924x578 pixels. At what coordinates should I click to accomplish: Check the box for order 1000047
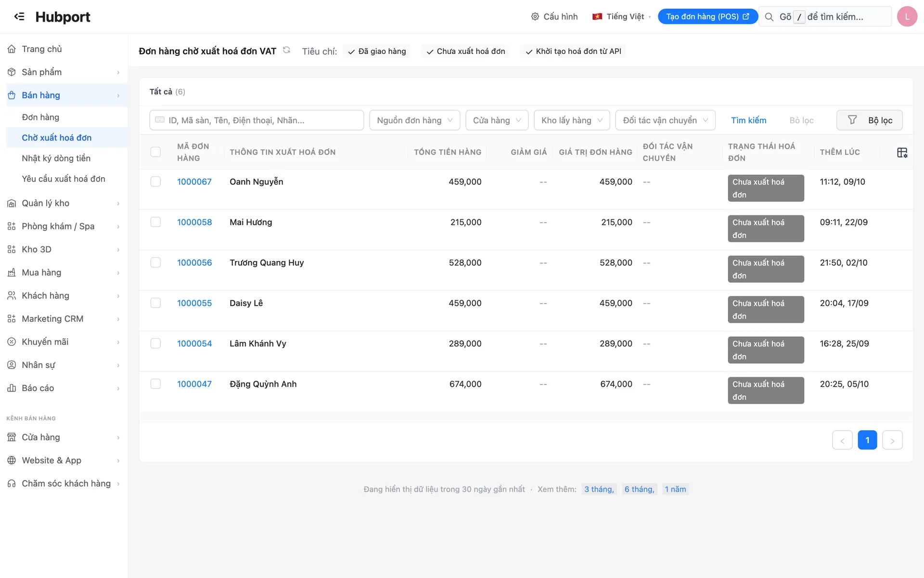tap(155, 384)
